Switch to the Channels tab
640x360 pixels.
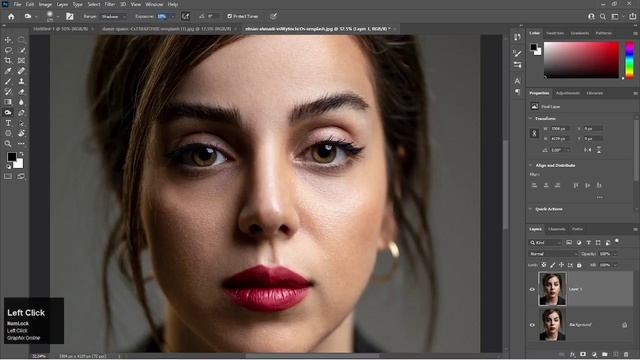(557, 229)
